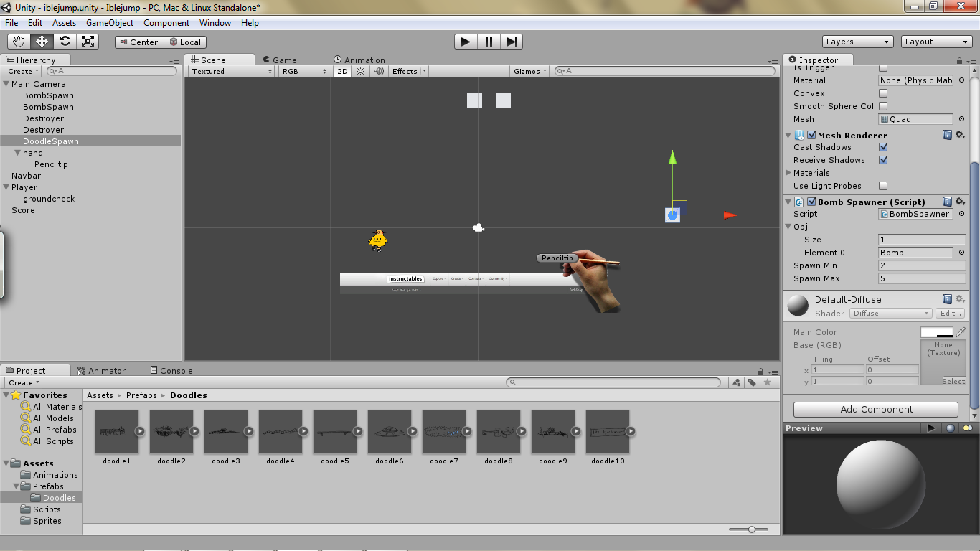Open the Bomb Spawner component gear menu
Image resolution: width=980 pixels, height=551 pixels.
click(x=961, y=202)
